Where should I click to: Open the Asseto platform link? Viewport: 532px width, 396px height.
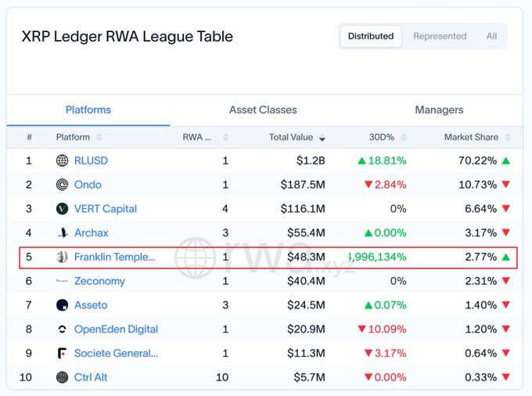point(91,305)
